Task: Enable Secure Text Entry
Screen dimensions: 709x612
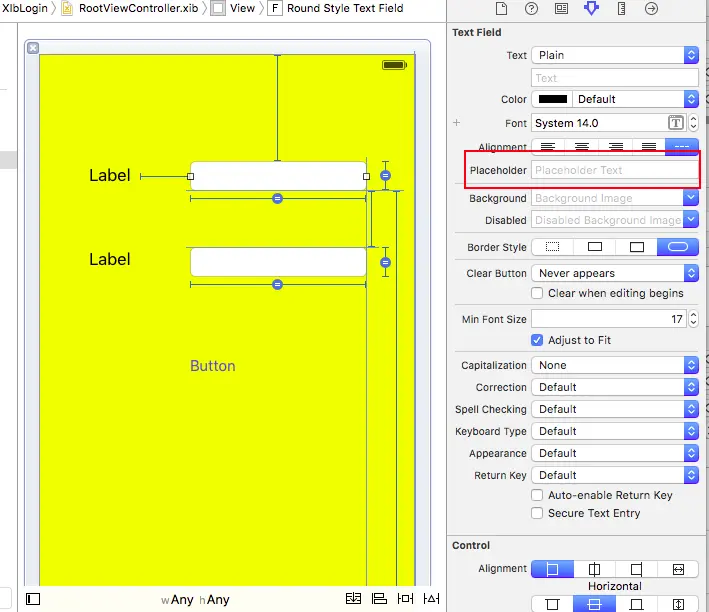Action: pos(537,513)
